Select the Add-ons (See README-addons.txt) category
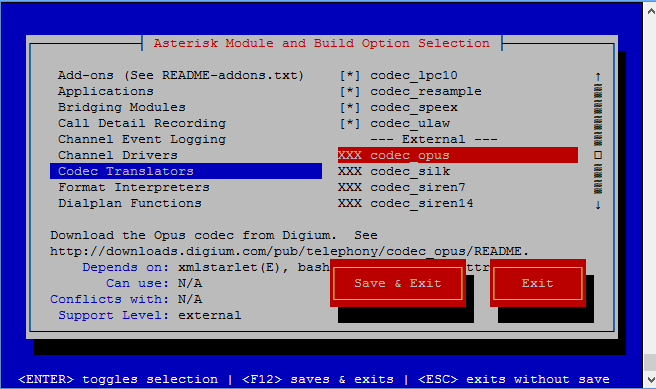The image size is (656, 389). [181, 75]
